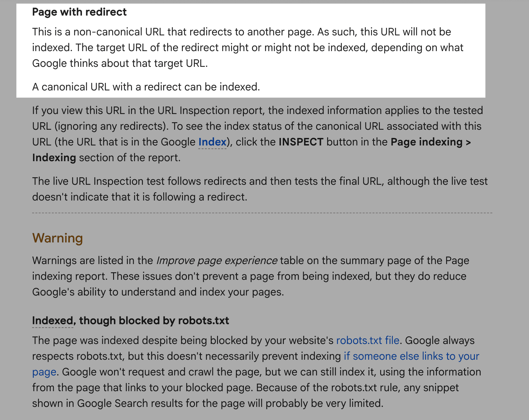Screen dimensions: 529x420
Task: Click the dotted-underlined "Indexed" term
Action: coord(53,320)
